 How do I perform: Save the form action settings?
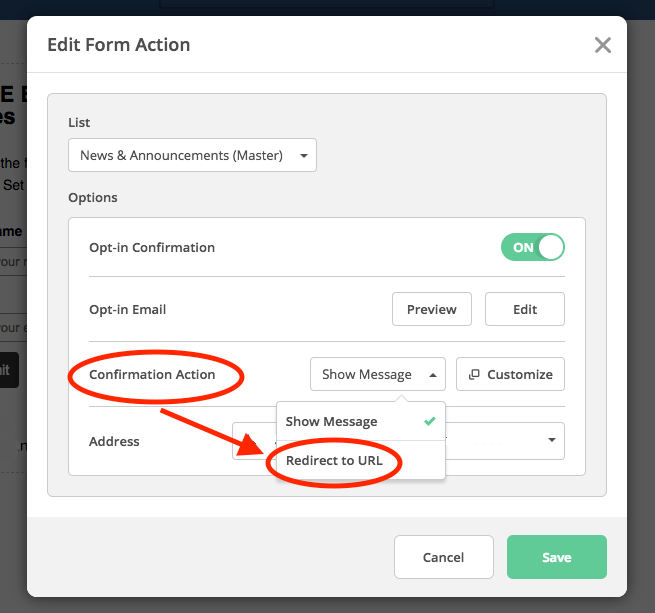click(556, 557)
